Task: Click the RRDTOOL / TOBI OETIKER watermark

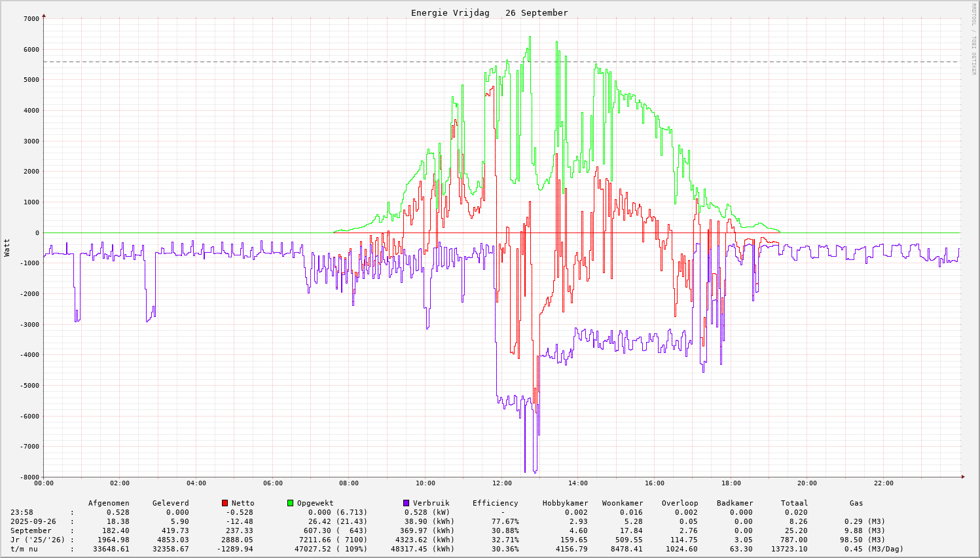Action: [973, 39]
